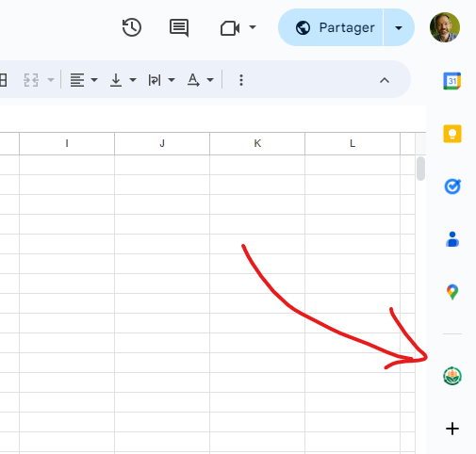The width and height of the screenshot is (476, 454).
Task: Open Google Calendar side panel
Action: click(x=452, y=81)
